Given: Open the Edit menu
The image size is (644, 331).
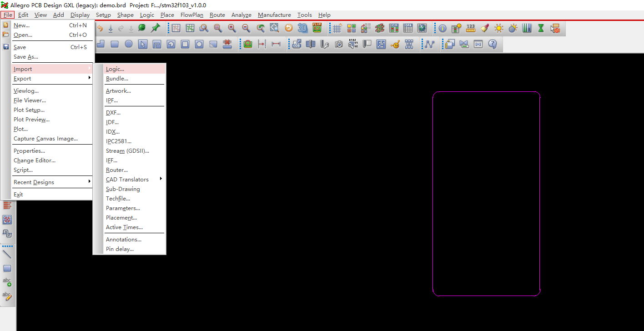Looking at the screenshot, I should click(23, 15).
